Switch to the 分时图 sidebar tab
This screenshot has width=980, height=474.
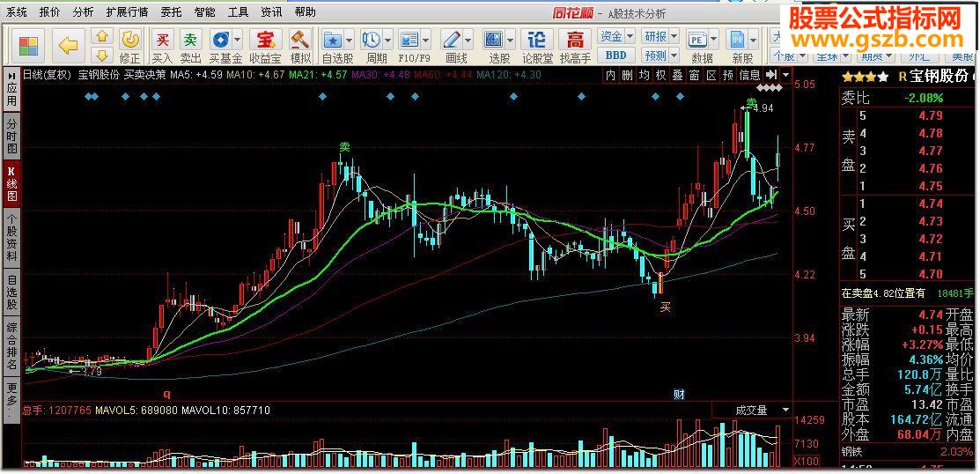pos(11,137)
